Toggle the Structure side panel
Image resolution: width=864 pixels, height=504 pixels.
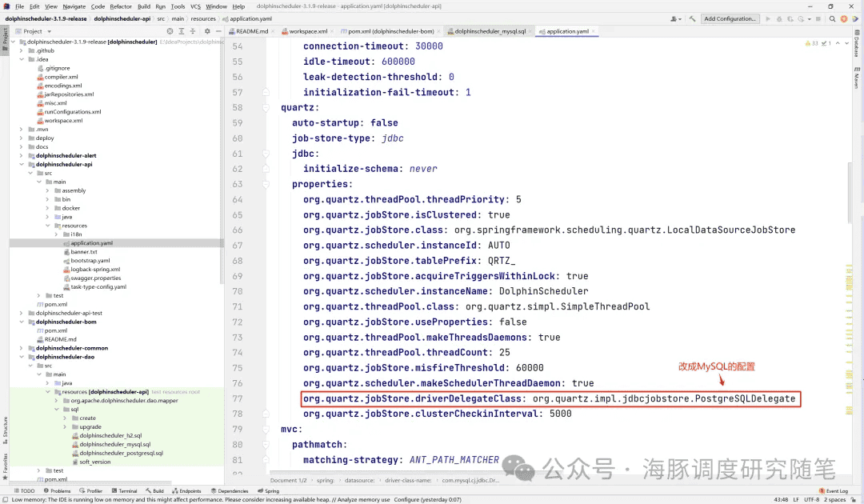[x=5, y=428]
